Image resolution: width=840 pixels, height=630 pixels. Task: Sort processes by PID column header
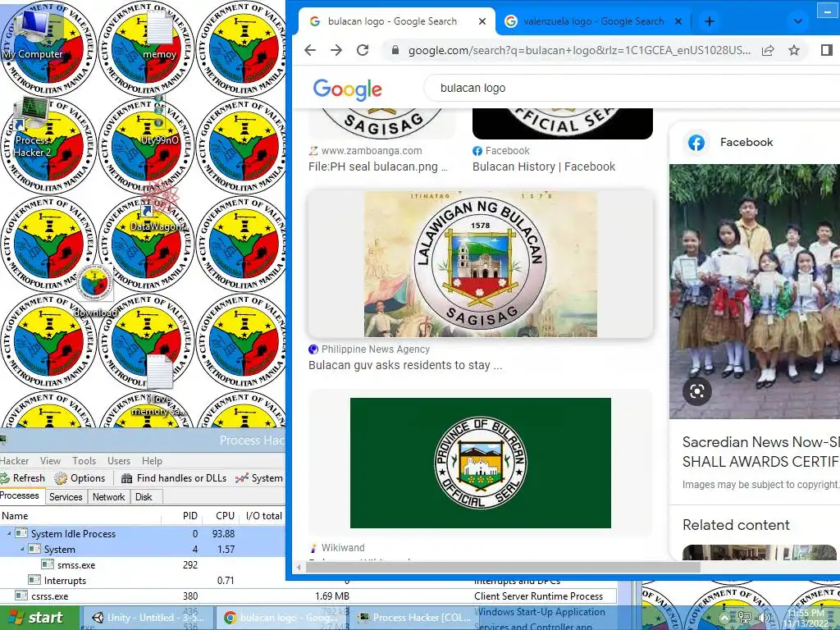pyautogui.click(x=182, y=516)
